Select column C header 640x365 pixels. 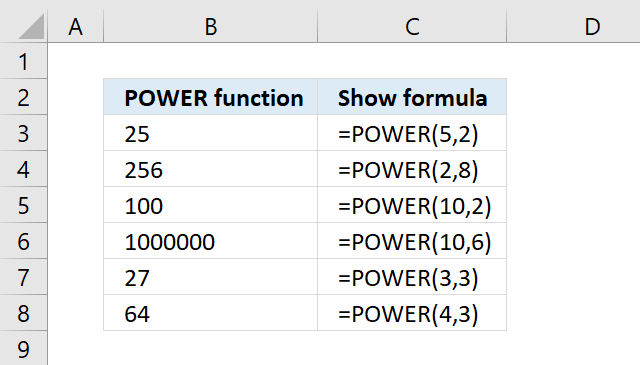pos(412,26)
